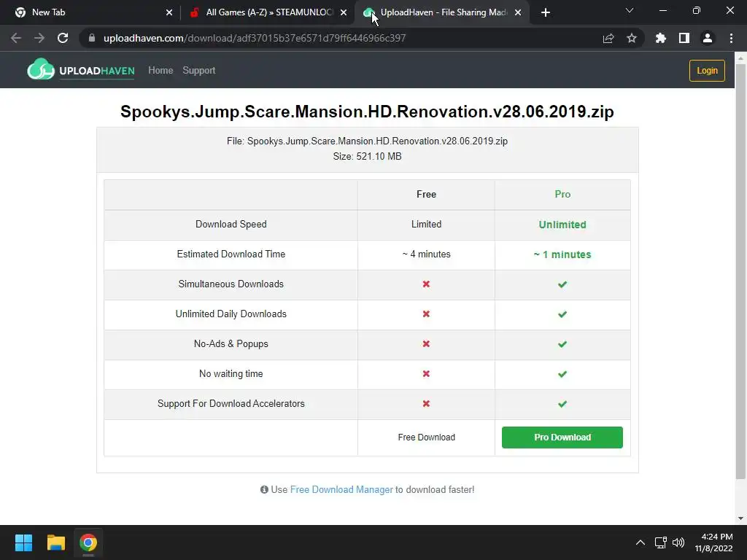Click the Chrome taskbar icon

[88, 542]
